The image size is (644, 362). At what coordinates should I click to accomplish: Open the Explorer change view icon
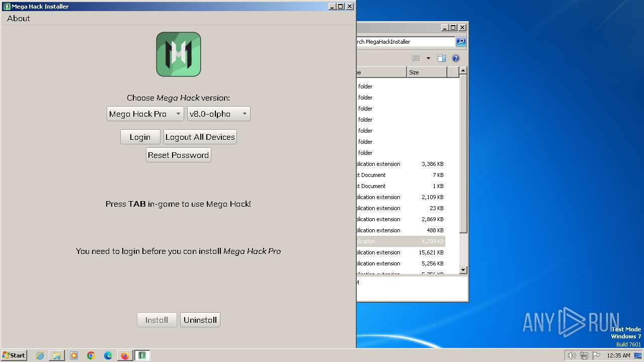tap(416, 58)
